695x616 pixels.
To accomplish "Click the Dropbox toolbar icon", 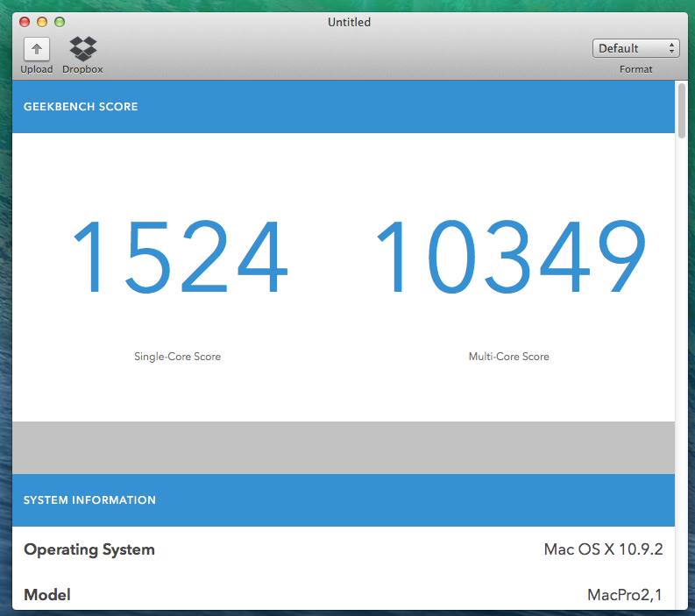I will pyautogui.click(x=83, y=49).
